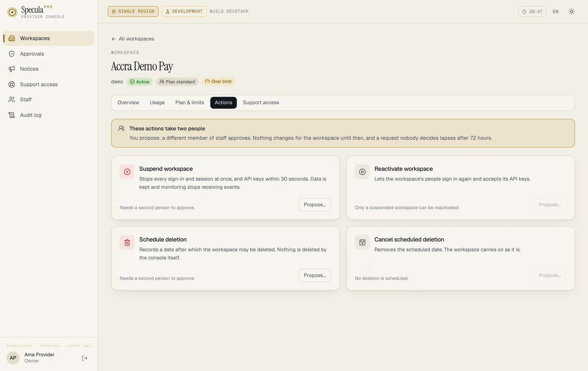Click the Accra Demo Pay heading
The image size is (588, 371).
(142, 66)
